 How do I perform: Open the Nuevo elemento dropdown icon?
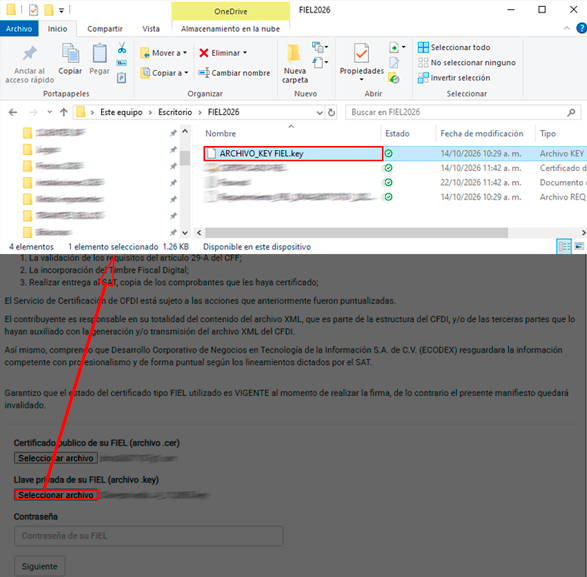(320, 47)
